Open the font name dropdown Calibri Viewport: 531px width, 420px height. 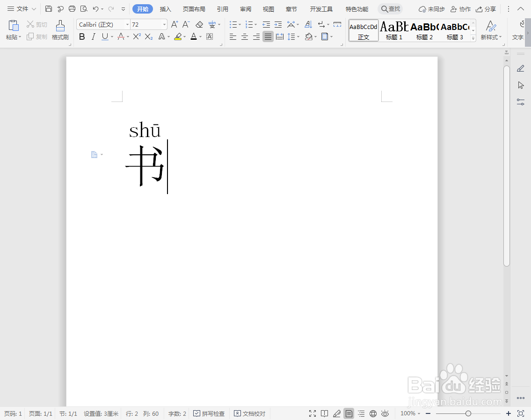tap(128, 24)
